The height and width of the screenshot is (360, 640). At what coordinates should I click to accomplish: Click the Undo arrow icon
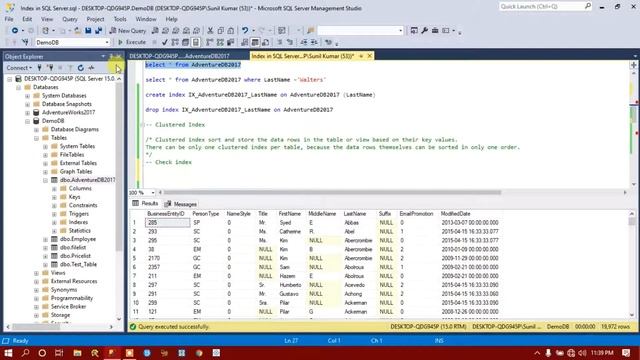245,31
